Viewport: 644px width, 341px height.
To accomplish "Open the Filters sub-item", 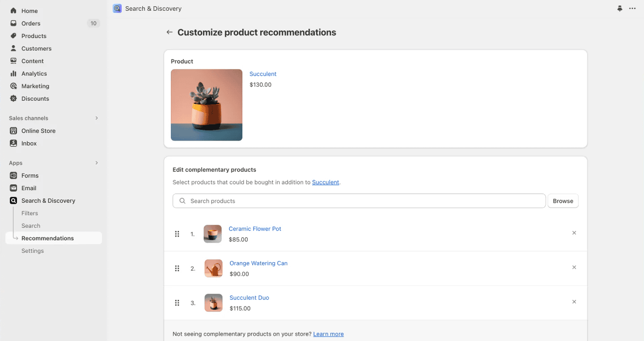I will 30,213.
